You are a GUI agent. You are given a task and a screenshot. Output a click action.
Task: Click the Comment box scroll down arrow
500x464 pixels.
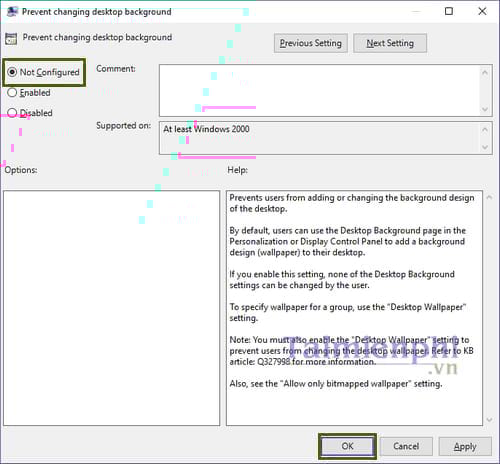click(x=485, y=109)
